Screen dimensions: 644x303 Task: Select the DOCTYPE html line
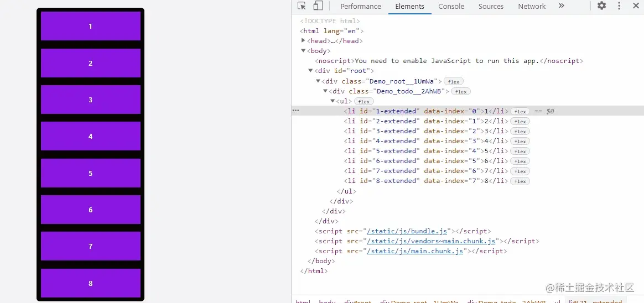click(x=330, y=21)
